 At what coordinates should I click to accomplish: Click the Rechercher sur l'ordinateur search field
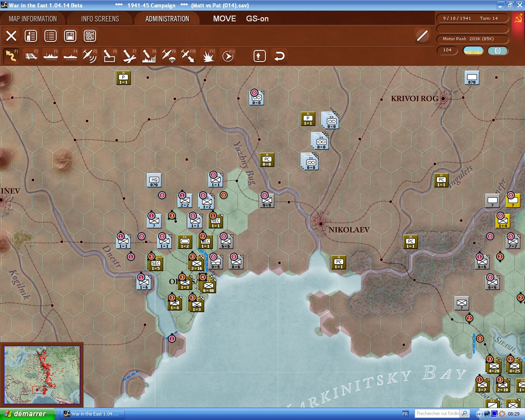click(x=437, y=413)
